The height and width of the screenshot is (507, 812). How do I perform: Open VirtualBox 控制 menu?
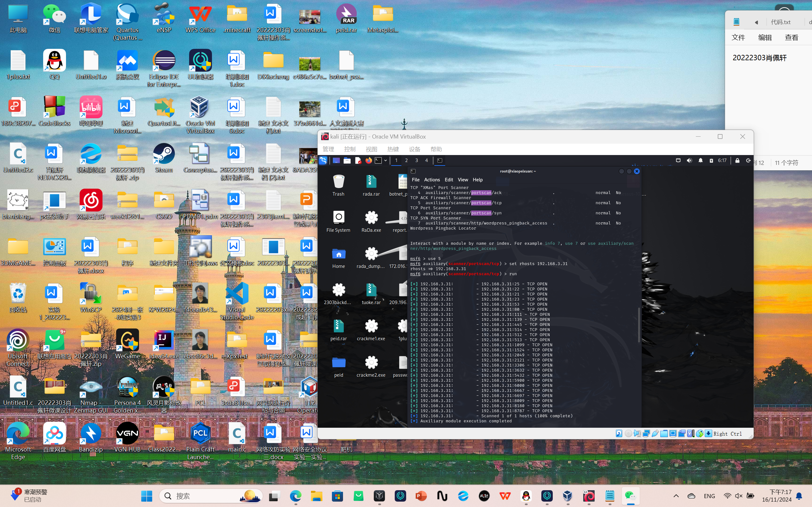coord(350,149)
